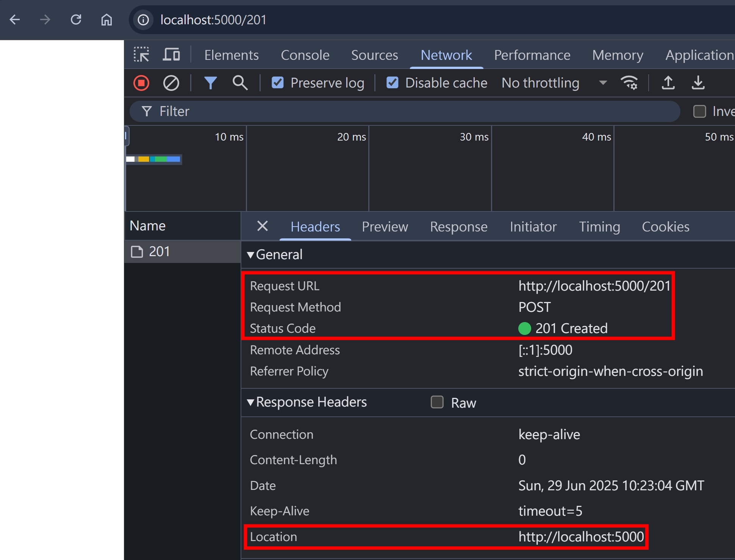Open the browser home page icon
Viewport: 735px width, 560px height.
106,20
